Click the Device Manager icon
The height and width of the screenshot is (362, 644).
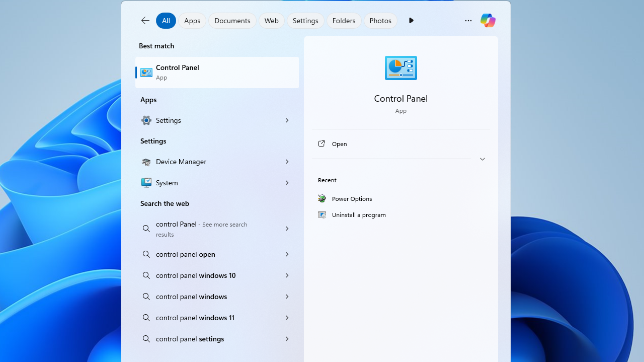[x=146, y=162]
